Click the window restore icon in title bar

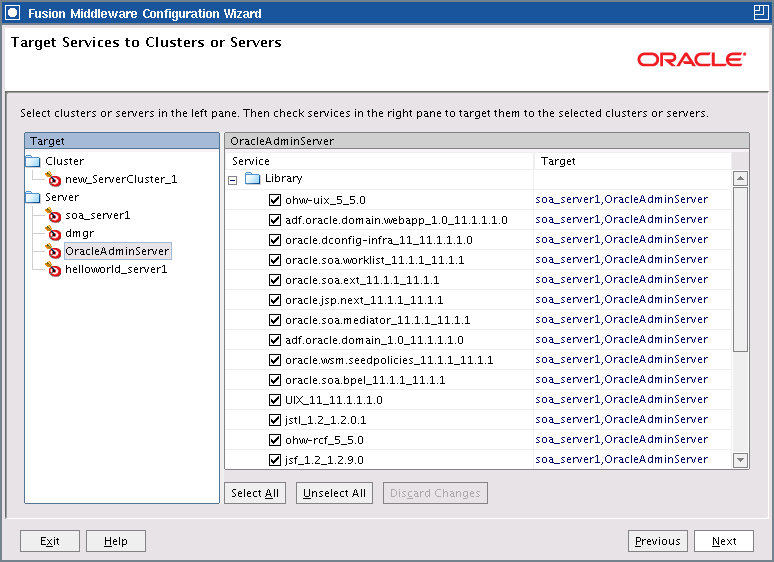(x=761, y=13)
